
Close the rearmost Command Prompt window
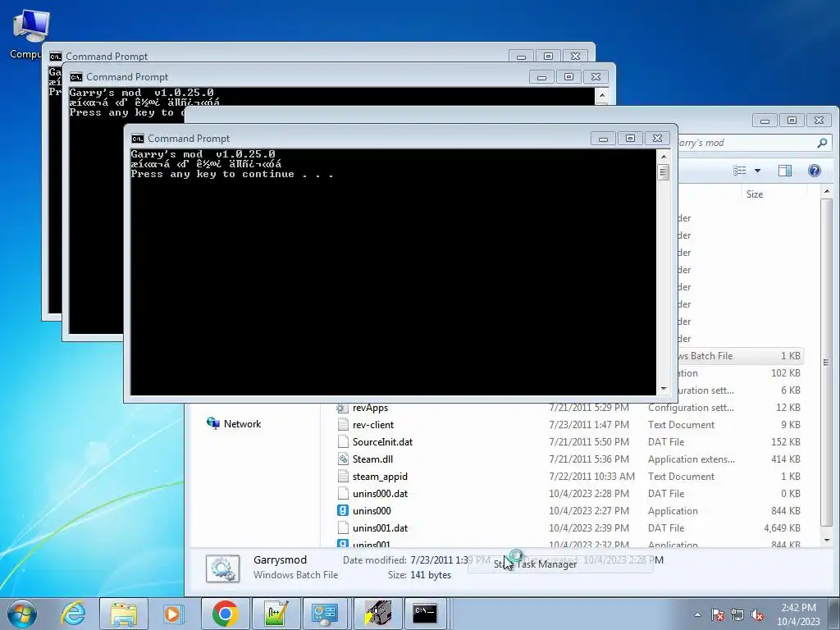pos(575,57)
